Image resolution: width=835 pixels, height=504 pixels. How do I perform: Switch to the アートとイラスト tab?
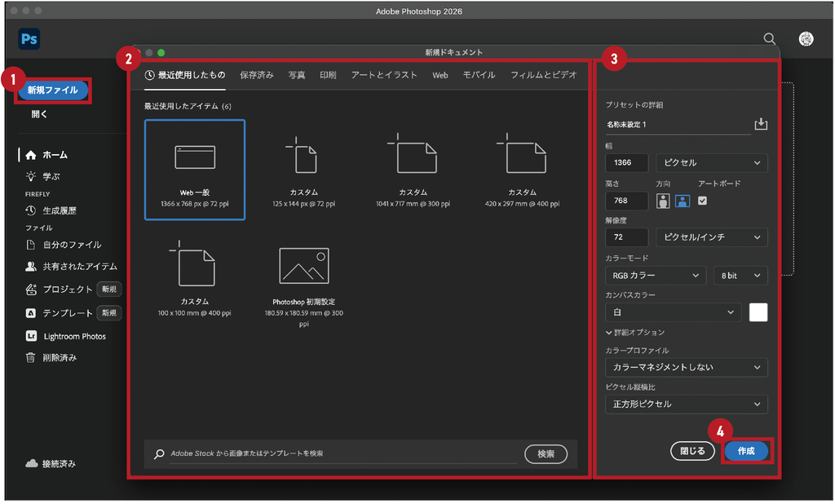[384, 75]
